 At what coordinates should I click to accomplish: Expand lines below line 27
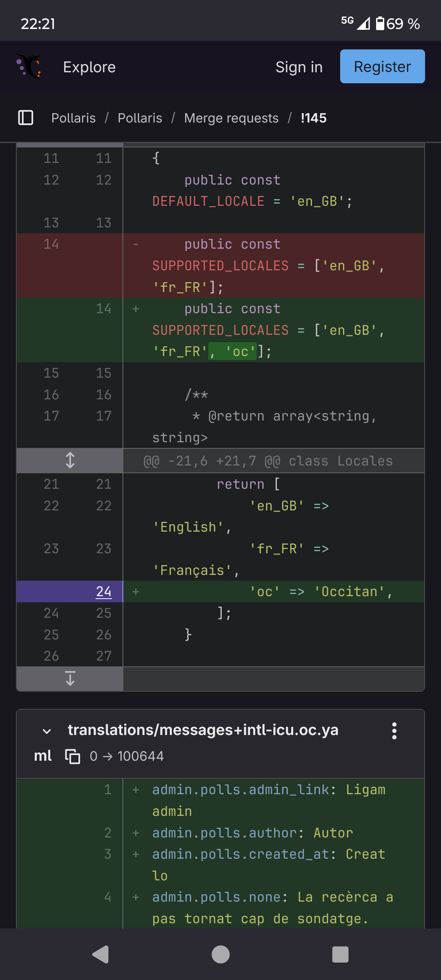tap(70, 678)
